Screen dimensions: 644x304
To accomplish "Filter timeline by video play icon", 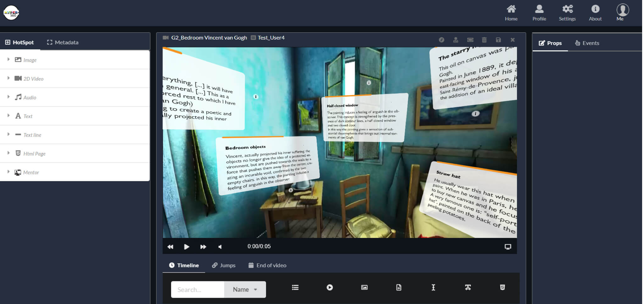I will pos(330,287).
